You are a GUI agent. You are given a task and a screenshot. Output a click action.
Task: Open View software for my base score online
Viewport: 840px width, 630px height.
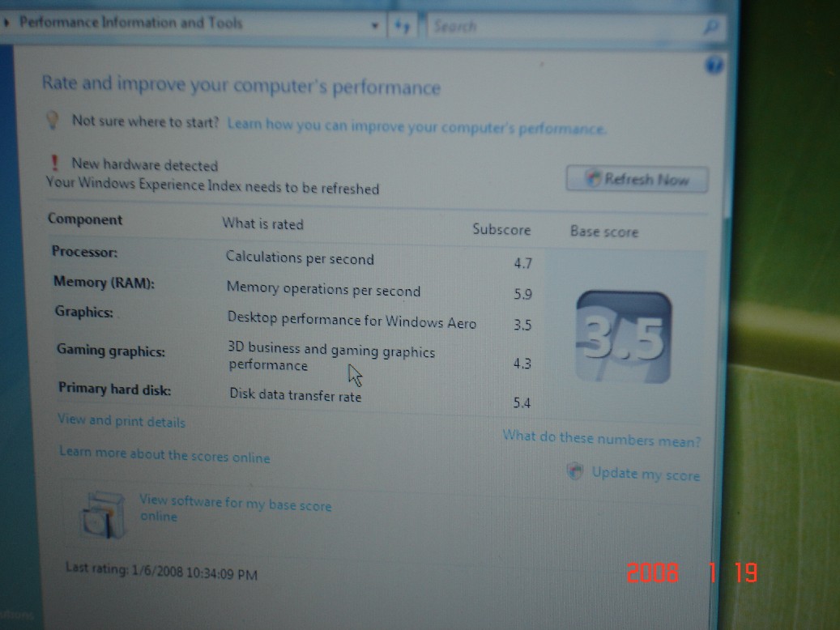pyautogui.click(x=235, y=508)
